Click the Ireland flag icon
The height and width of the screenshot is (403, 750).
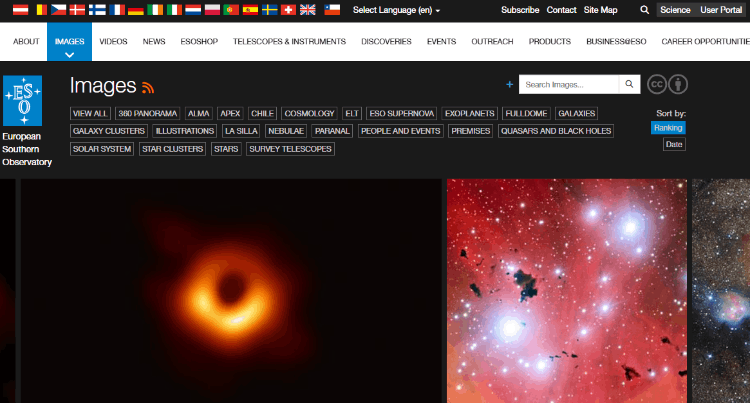click(155, 10)
